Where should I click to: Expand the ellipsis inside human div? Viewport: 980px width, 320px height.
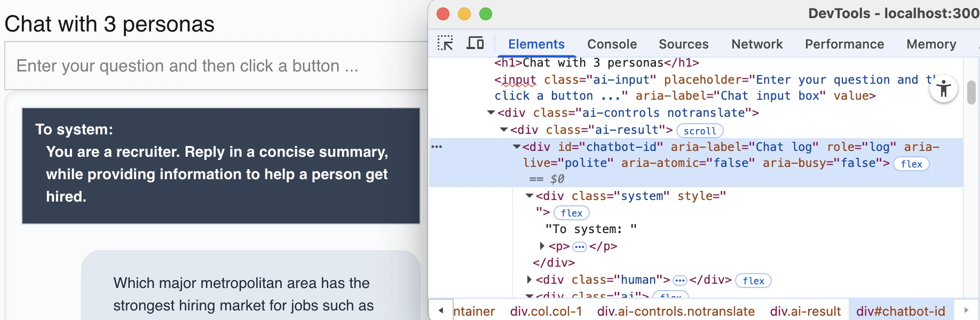click(x=679, y=281)
